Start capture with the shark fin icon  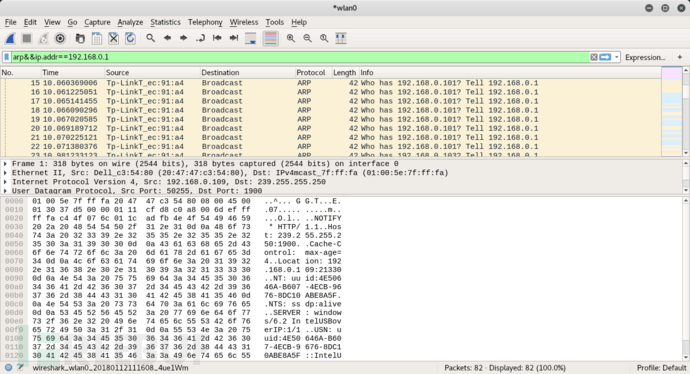pyautogui.click(x=10, y=39)
